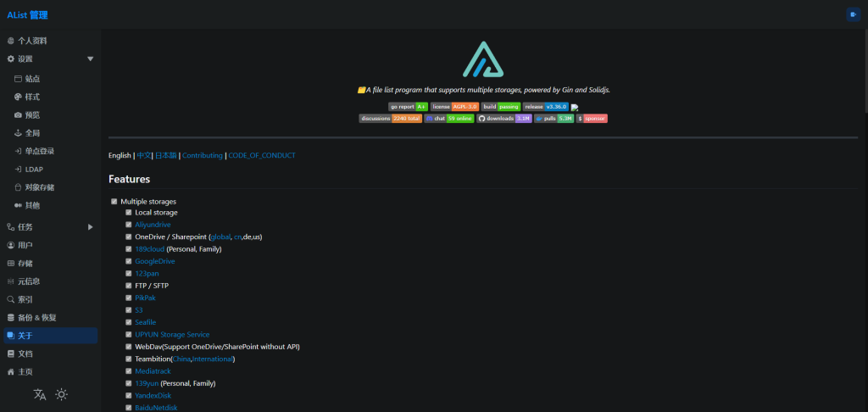Screen dimensions: 868x412
Task: Open the go report A+ badge
Action: [408, 107]
